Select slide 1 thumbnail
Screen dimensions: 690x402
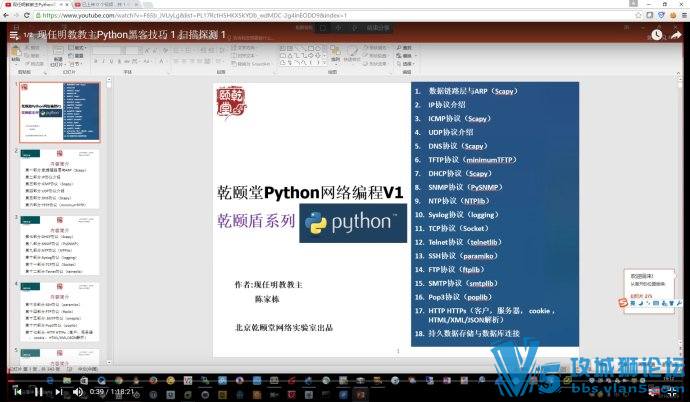click(59, 111)
